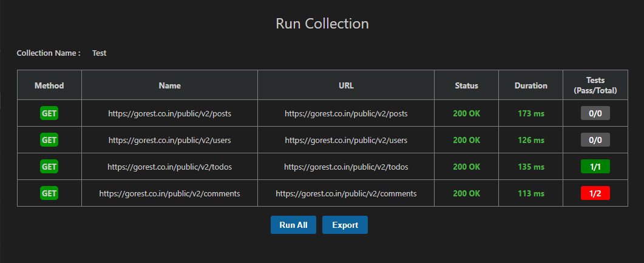
Task: Click GET badge in the users row
Action: 49,140
